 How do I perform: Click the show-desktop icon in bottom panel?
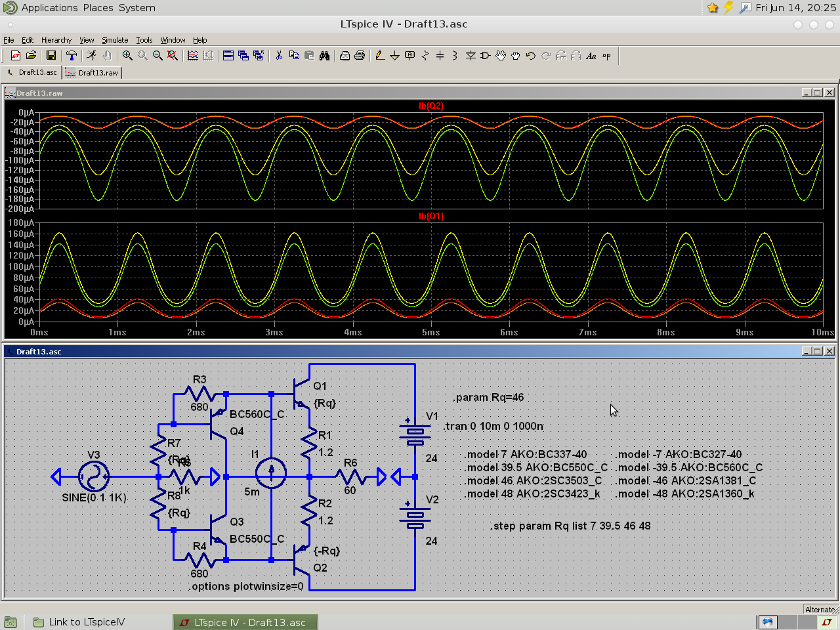(10, 622)
